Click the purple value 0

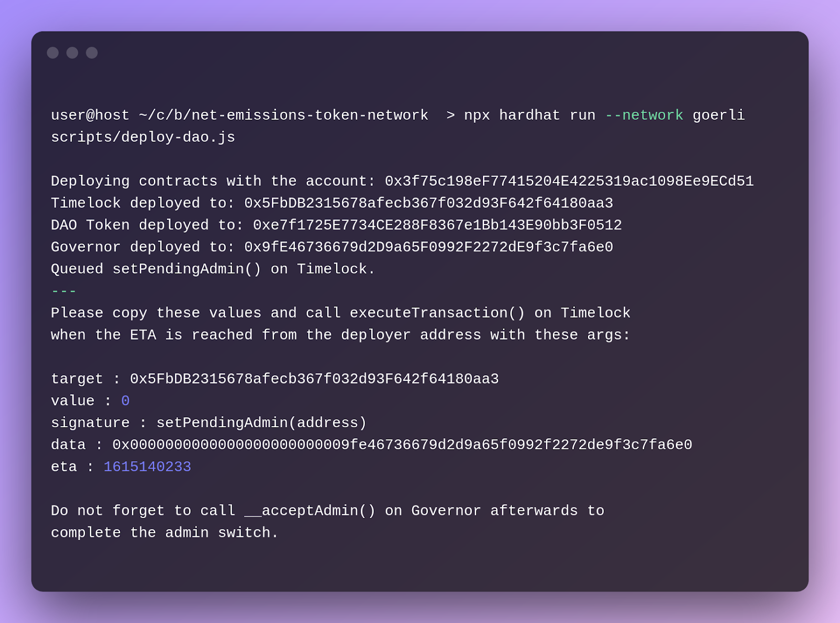125,401
